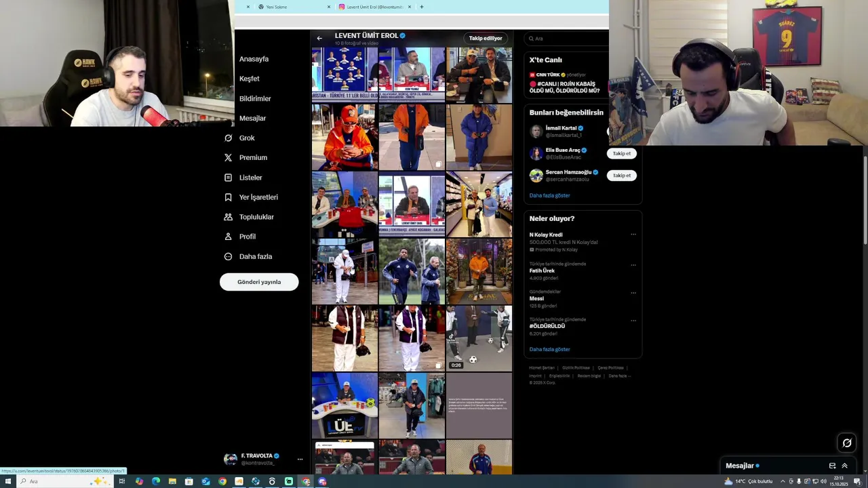Open Yer İşaretleri bookmarks
The height and width of the screenshot is (488, 868).
[250, 197]
